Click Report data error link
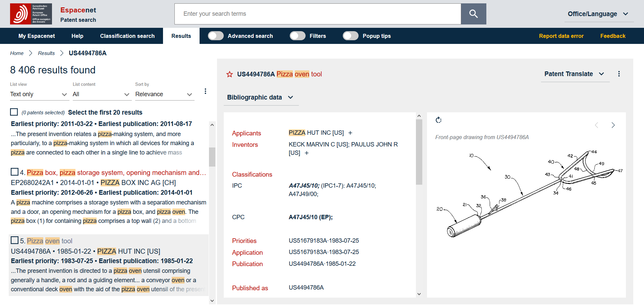Screen dimensions: 644x305 (561, 36)
